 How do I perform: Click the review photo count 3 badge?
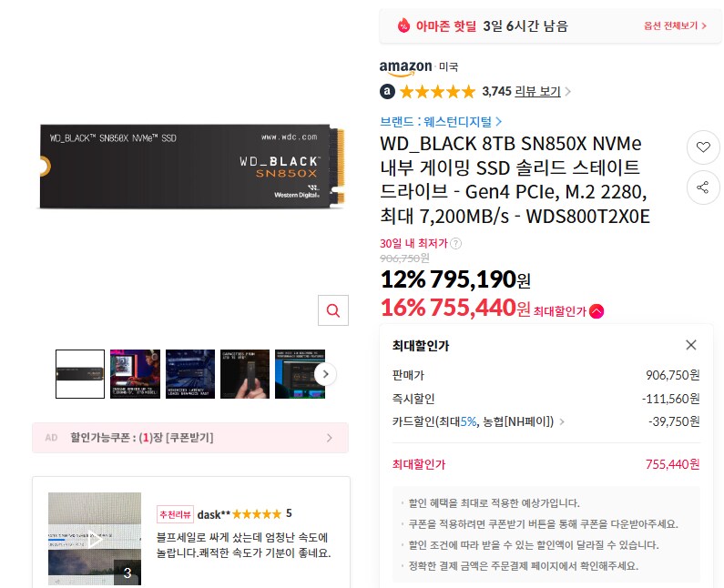127,573
